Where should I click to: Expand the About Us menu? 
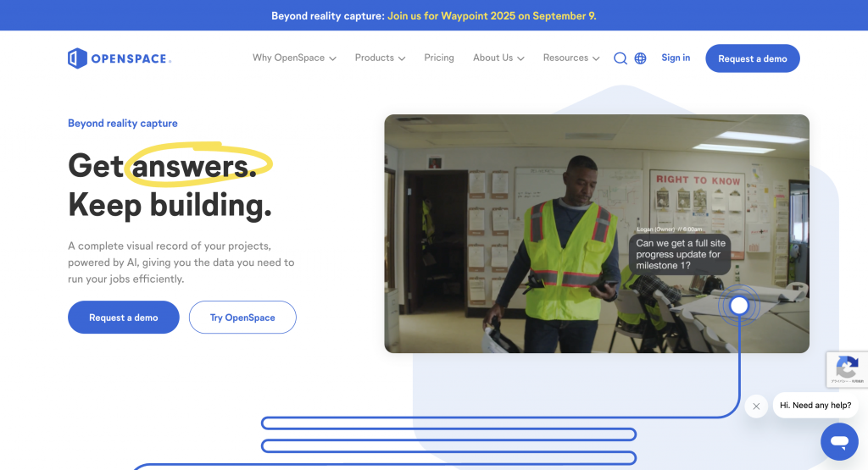[x=498, y=58]
